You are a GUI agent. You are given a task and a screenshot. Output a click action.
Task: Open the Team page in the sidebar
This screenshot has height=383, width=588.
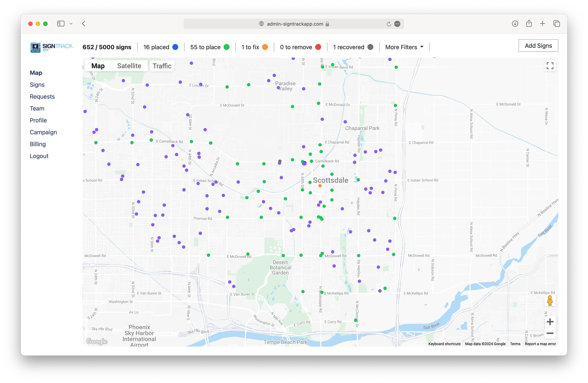point(37,108)
